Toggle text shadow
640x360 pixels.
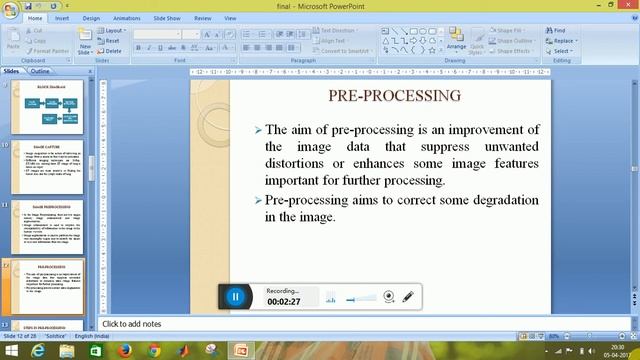click(x=183, y=48)
